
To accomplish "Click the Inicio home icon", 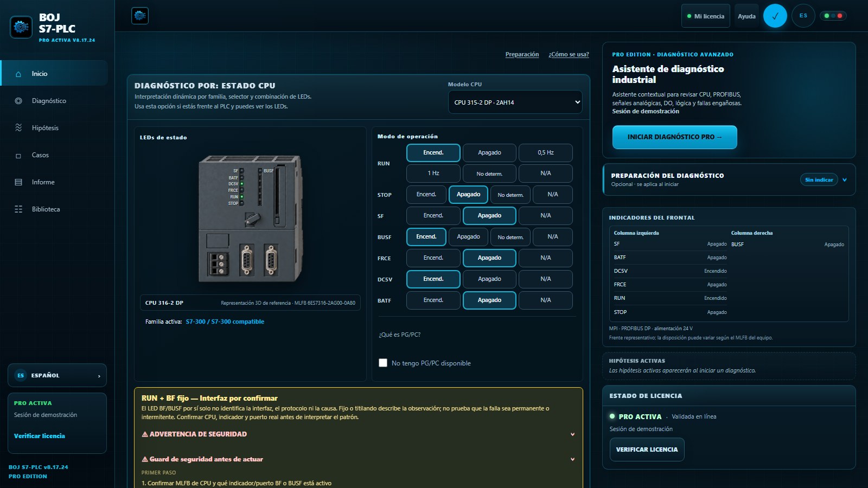I will click(18, 74).
